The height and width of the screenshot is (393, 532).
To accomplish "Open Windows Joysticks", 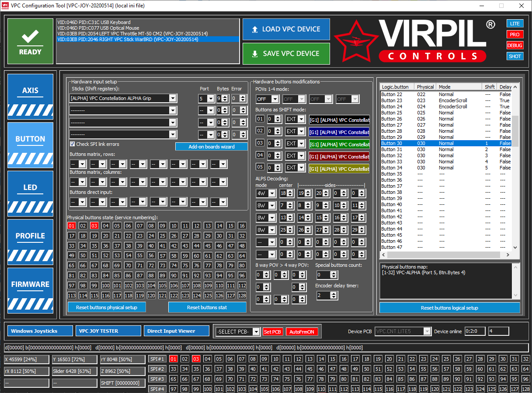I will (40, 331).
